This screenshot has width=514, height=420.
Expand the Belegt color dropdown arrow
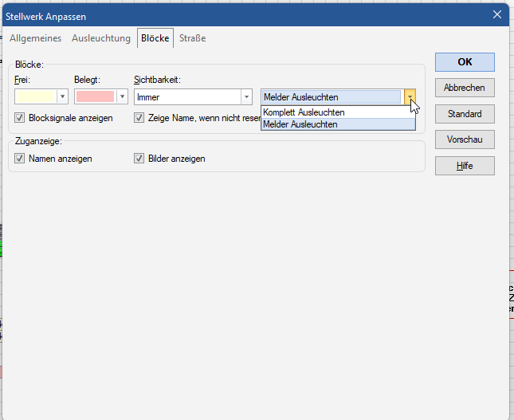(x=122, y=96)
